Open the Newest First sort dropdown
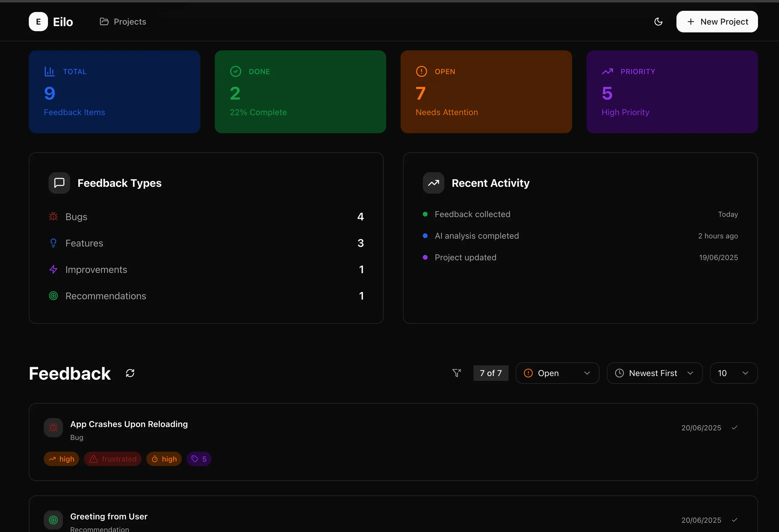 (654, 373)
